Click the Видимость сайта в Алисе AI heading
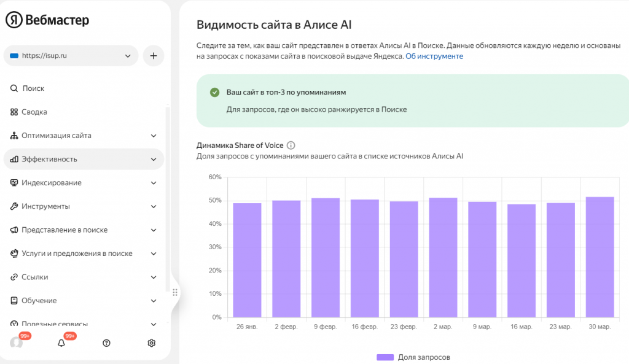This screenshot has width=629, height=364. (x=274, y=25)
